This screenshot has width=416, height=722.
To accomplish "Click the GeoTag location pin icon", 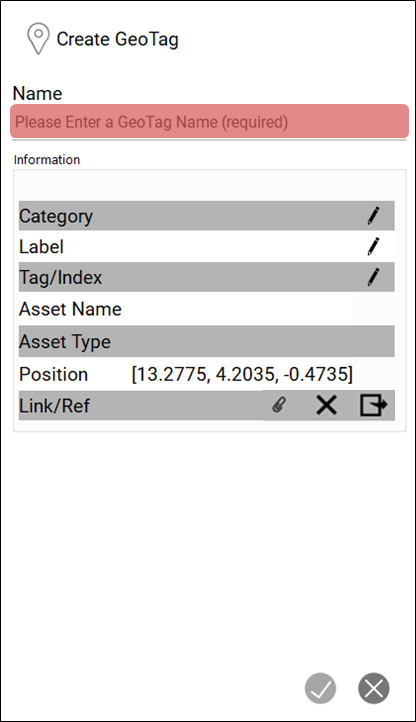I will (38, 39).
